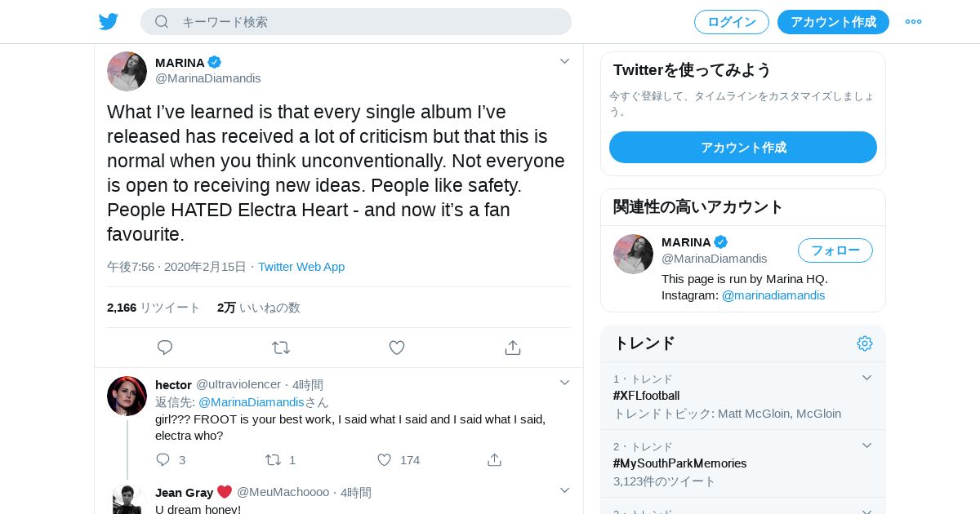Open hector's profile picture
Image resolution: width=980 pixels, height=514 pixels.
coord(127,397)
